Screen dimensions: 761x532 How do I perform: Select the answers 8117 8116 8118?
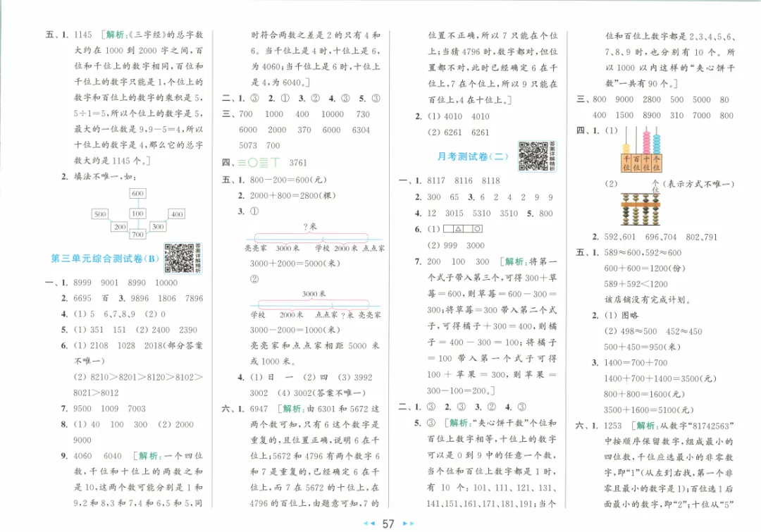[x=464, y=180]
